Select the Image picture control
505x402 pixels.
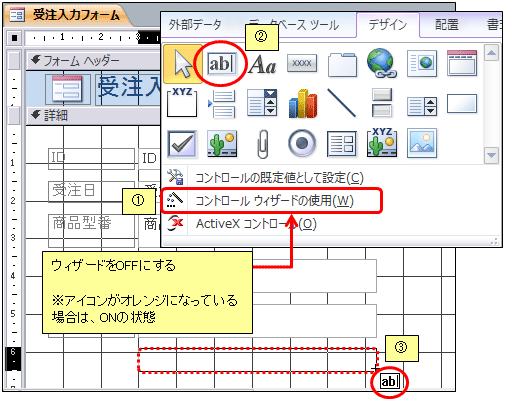tap(422, 143)
